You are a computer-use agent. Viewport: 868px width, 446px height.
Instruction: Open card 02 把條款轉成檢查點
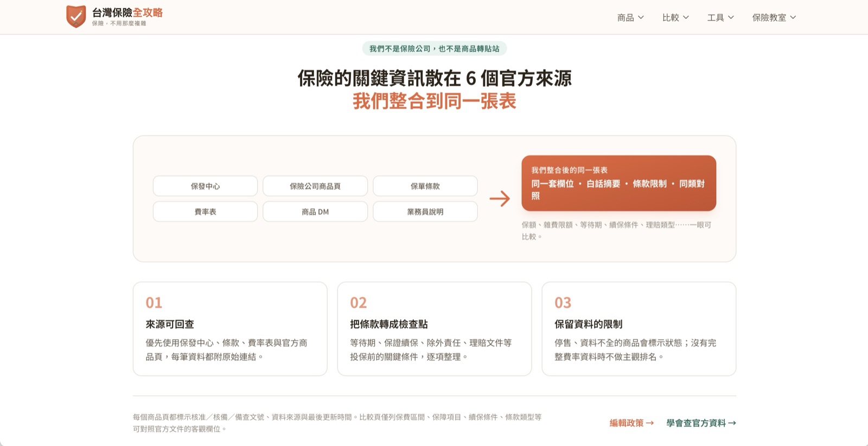435,328
